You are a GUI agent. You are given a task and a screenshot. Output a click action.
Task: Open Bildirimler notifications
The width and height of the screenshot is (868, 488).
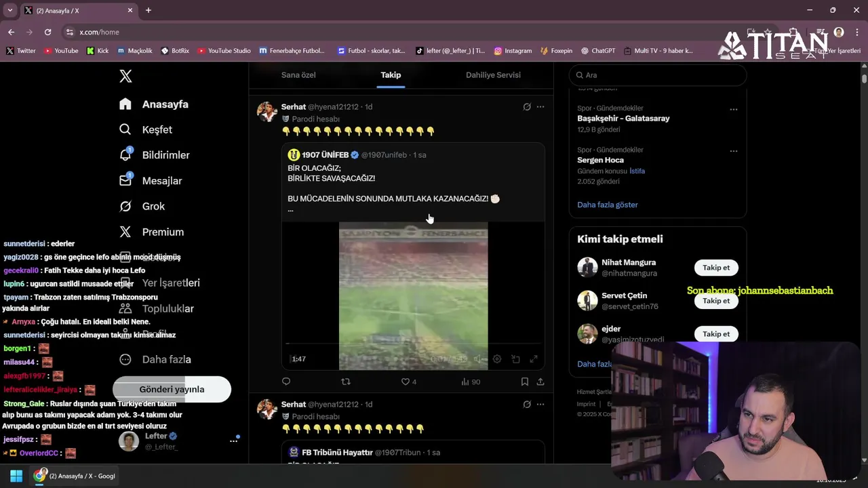click(x=155, y=155)
